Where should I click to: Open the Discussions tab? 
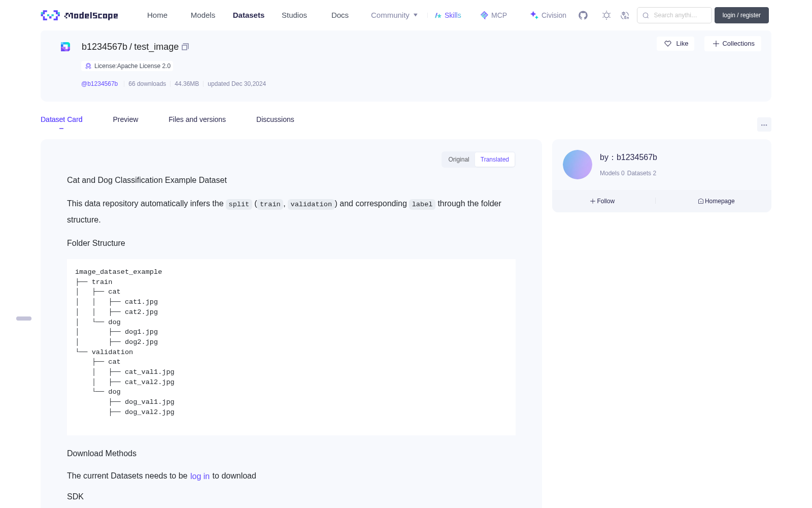(275, 119)
